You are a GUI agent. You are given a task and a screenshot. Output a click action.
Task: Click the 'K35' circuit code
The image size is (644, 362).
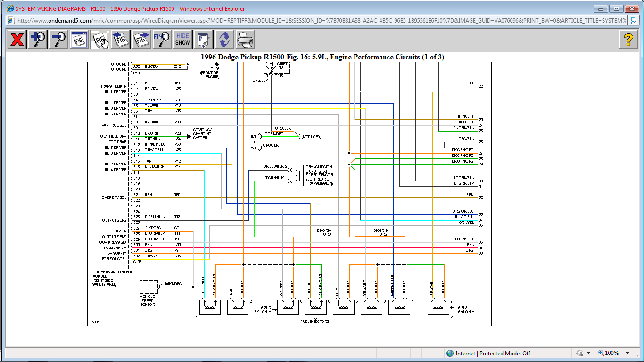click(178, 256)
